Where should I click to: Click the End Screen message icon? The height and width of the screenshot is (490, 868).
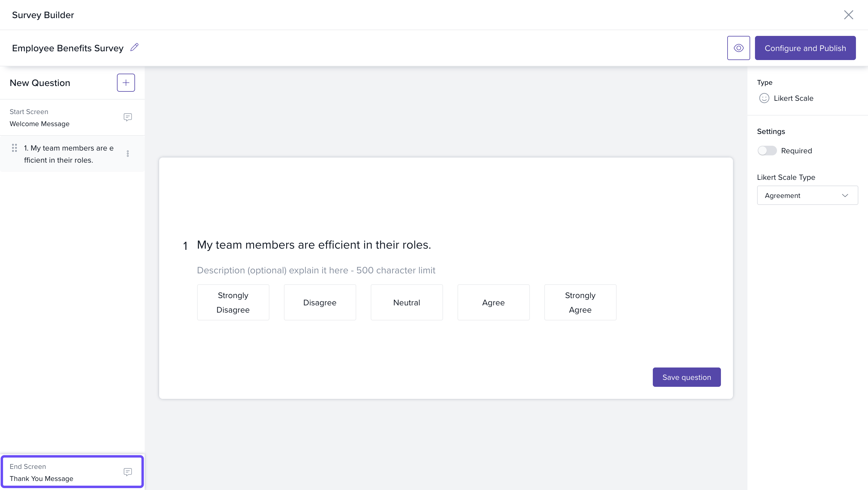[x=127, y=472]
